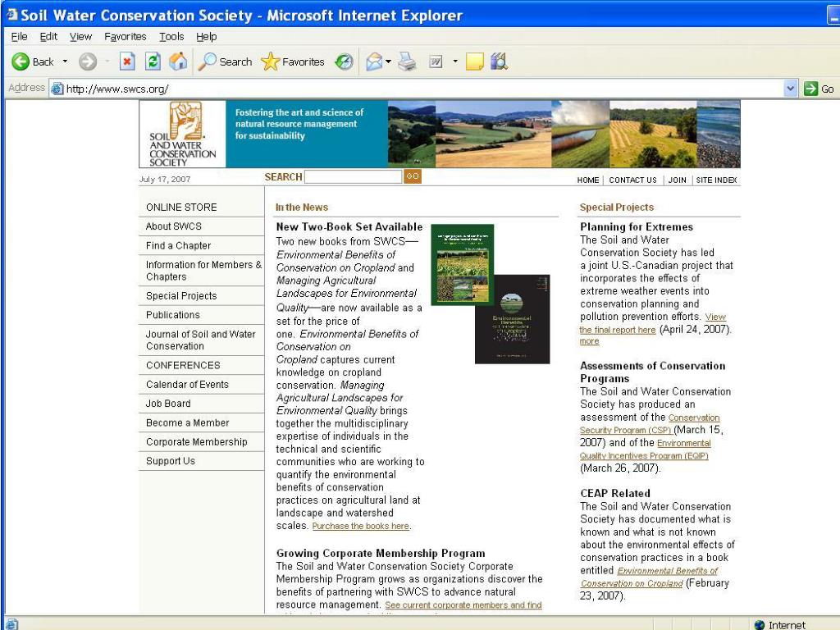The width and height of the screenshot is (840, 630).
Task: Open the Help menu
Action: (x=206, y=36)
